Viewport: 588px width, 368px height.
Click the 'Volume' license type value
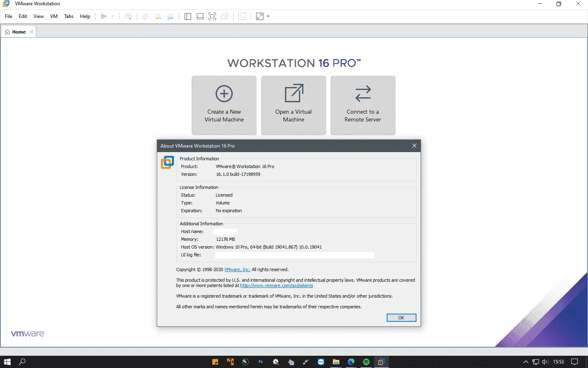pyautogui.click(x=223, y=203)
